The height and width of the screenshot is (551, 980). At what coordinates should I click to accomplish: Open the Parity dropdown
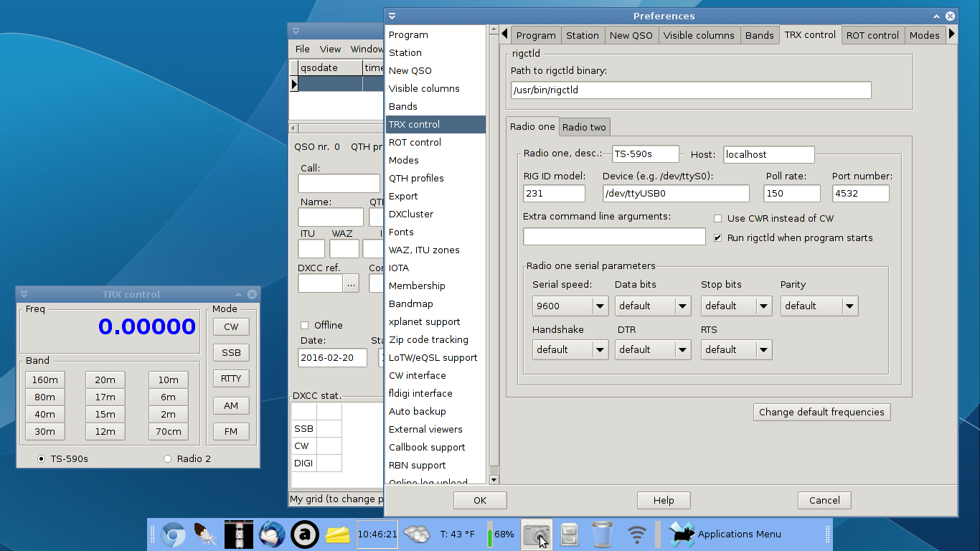click(x=819, y=306)
